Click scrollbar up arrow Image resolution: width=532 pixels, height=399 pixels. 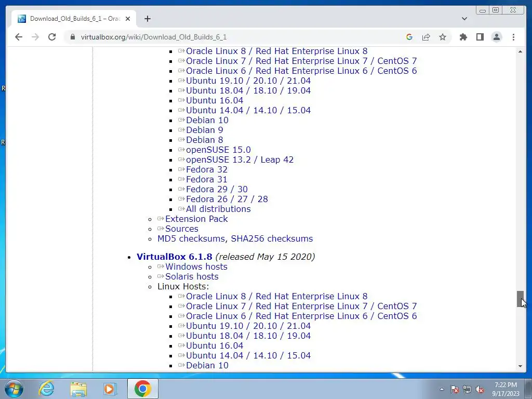tap(520, 51)
